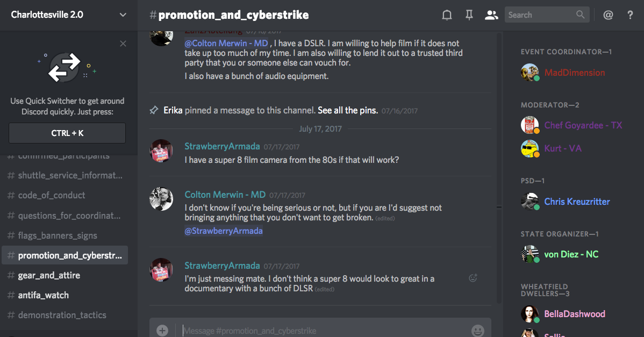Open help via question mark icon
644x337 pixels.
[x=630, y=15]
